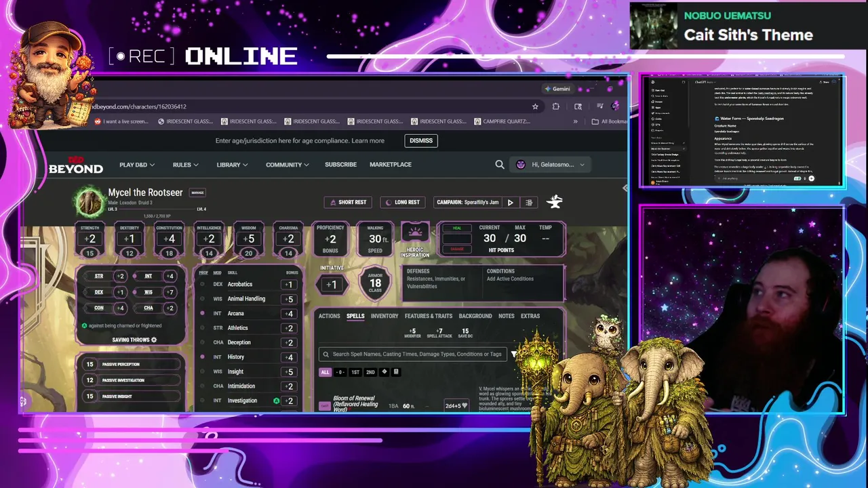Bookmark this page with the star icon
Screen dimensions: 868x488
pyautogui.click(x=535, y=106)
